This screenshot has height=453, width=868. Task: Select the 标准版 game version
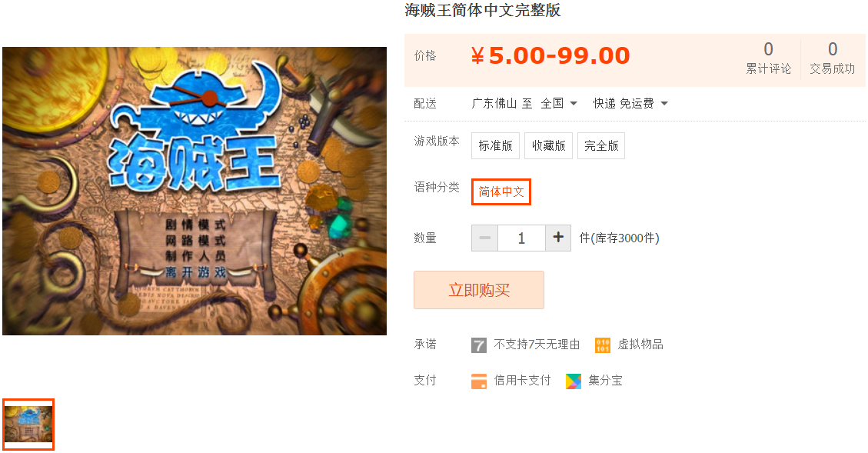pyautogui.click(x=495, y=145)
